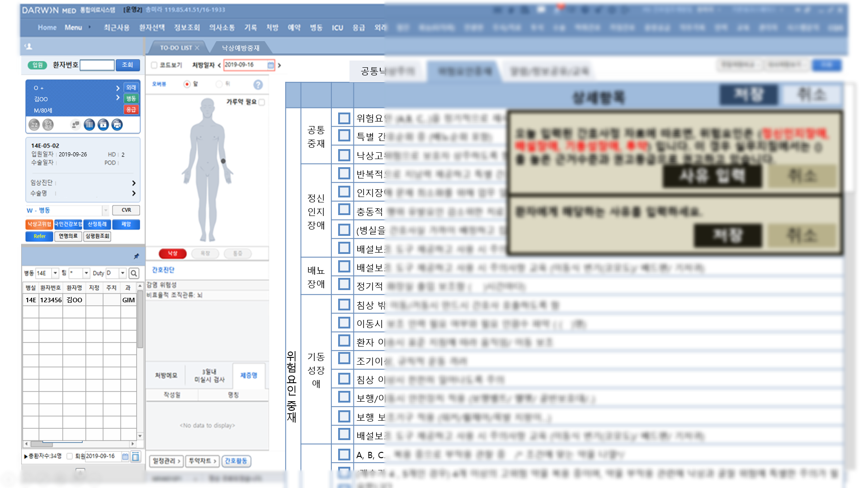868x488 pixels.
Task: Click the chat bubble person icon
Action: (x=75, y=125)
